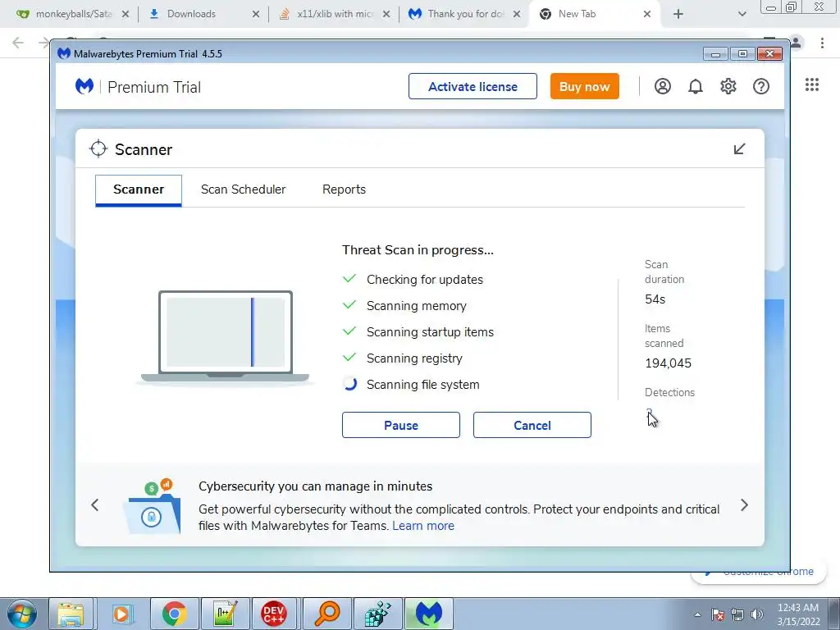Click Chrome back arrow
The image size is (840, 630).
(x=18, y=43)
